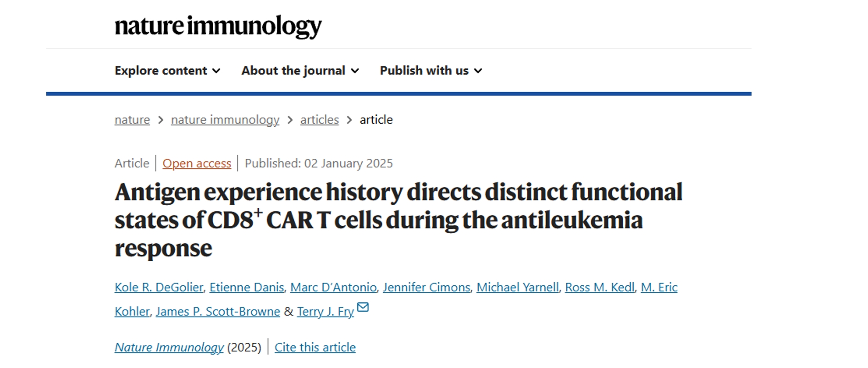Select author Jennifer Cimons

426,287
